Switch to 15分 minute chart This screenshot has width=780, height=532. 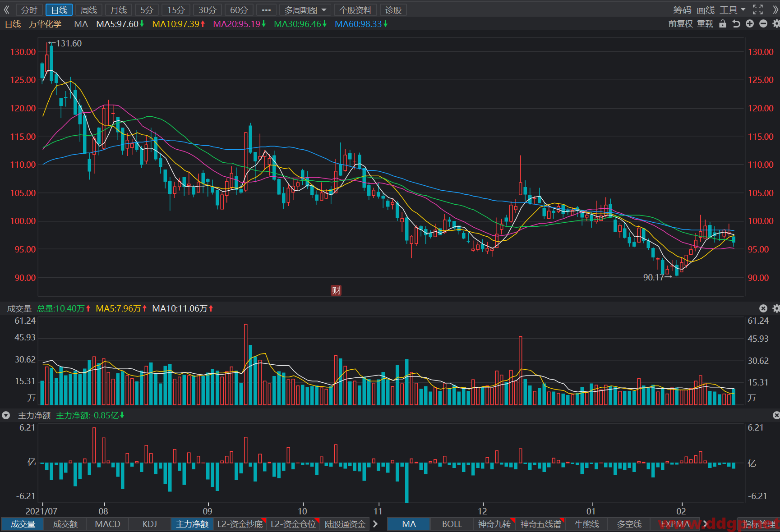tap(176, 10)
